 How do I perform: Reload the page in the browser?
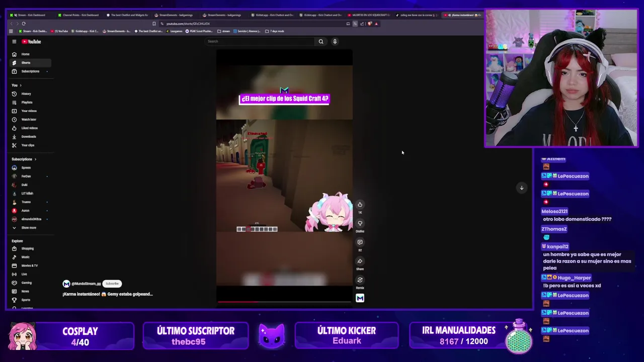click(x=24, y=24)
